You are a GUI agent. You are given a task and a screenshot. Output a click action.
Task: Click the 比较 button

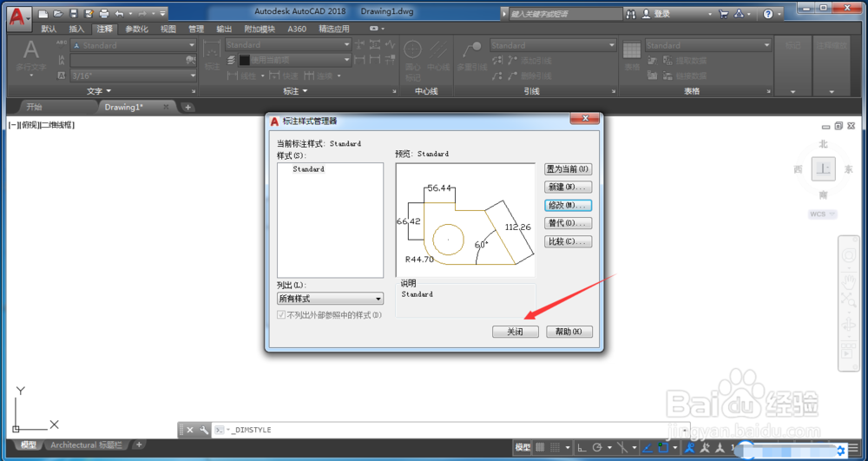[568, 241]
